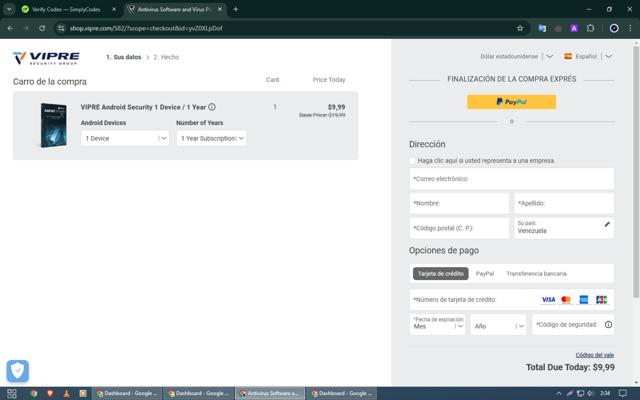Click the 'Base Price: $19,99' text
Image resolution: width=640 pixels, height=400 pixels.
(322, 115)
